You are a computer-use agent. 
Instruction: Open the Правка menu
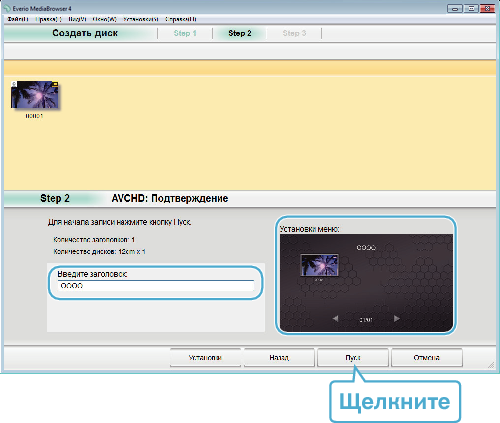(49, 19)
